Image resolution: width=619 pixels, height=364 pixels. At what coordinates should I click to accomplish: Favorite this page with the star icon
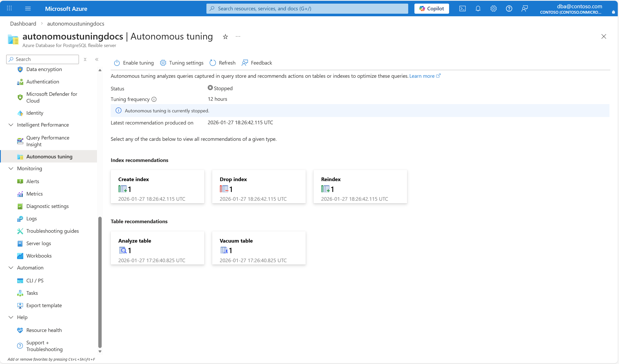click(x=225, y=37)
